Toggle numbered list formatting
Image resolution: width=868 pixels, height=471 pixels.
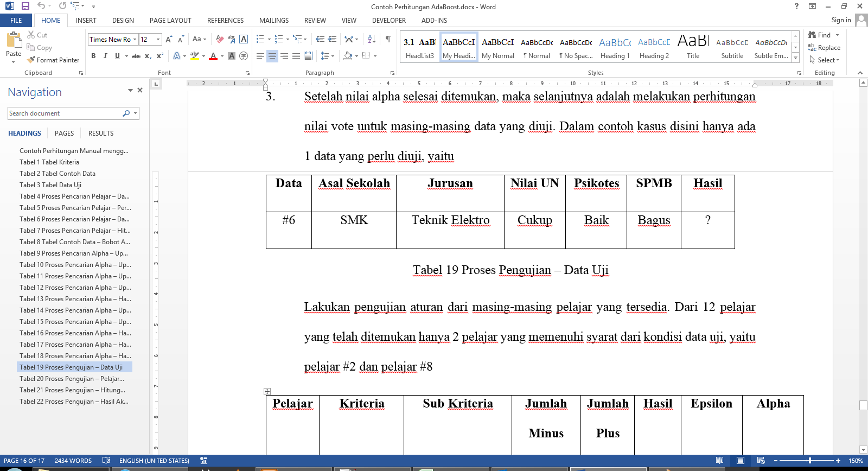pyautogui.click(x=279, y=39)
